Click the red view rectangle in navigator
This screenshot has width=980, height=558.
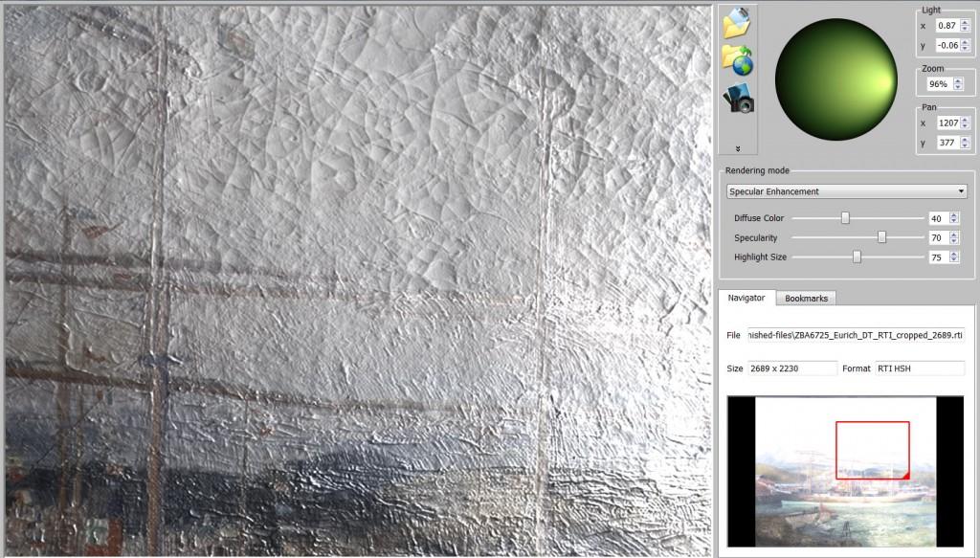[x=873, y=451]
